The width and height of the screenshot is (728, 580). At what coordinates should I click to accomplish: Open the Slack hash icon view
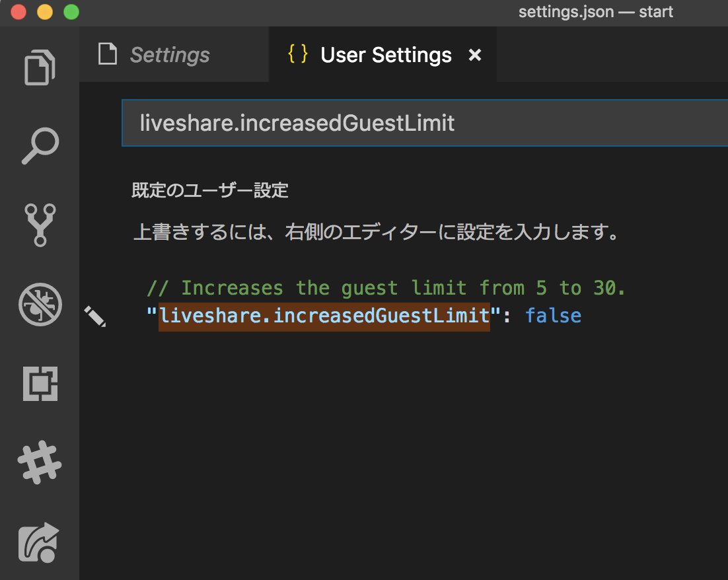40,462
